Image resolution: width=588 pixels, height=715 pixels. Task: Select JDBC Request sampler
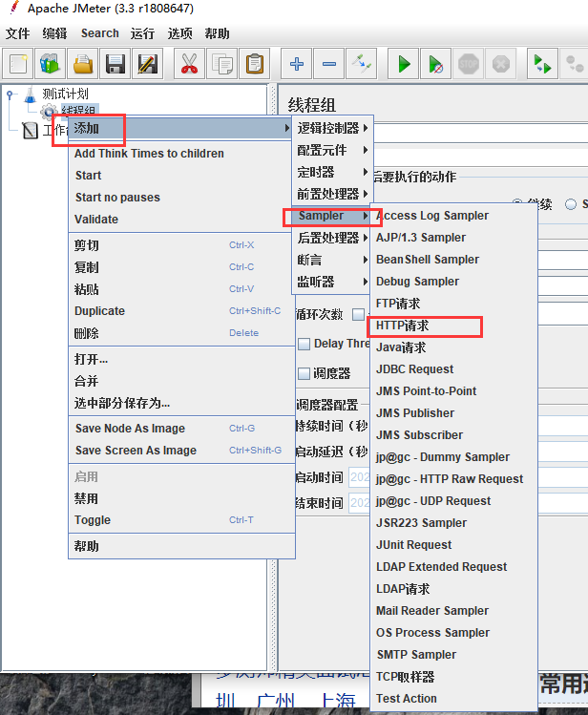coord(453,368)
